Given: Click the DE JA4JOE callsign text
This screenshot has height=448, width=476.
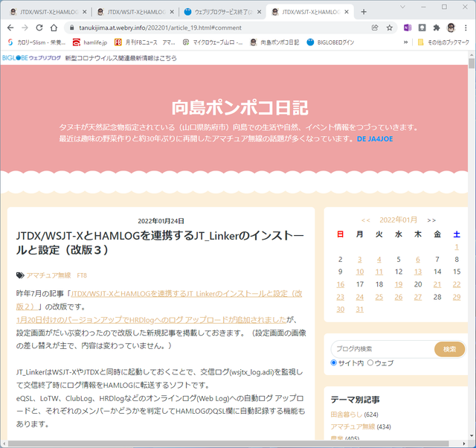Looking at the screenshot, I should pos(375,139).
